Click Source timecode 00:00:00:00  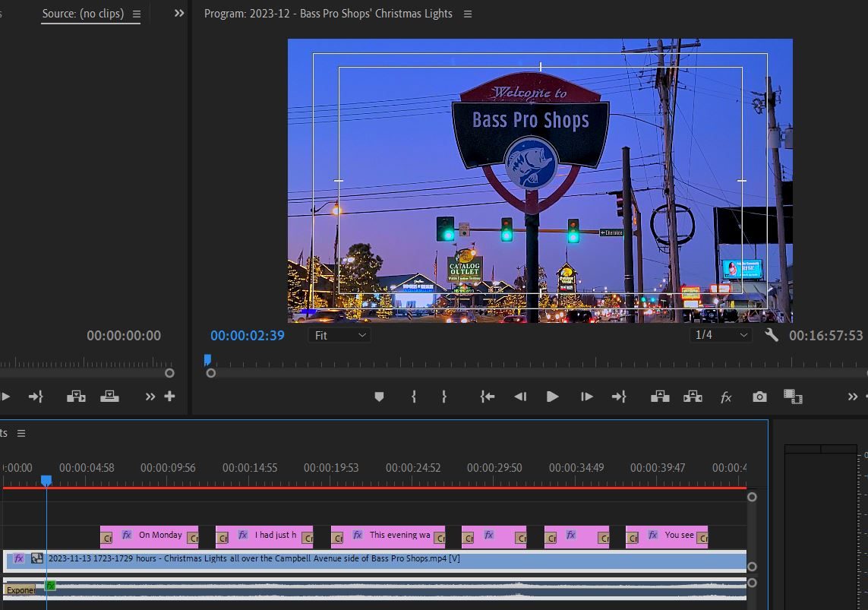pyautogui.click(x=124, y=336)
